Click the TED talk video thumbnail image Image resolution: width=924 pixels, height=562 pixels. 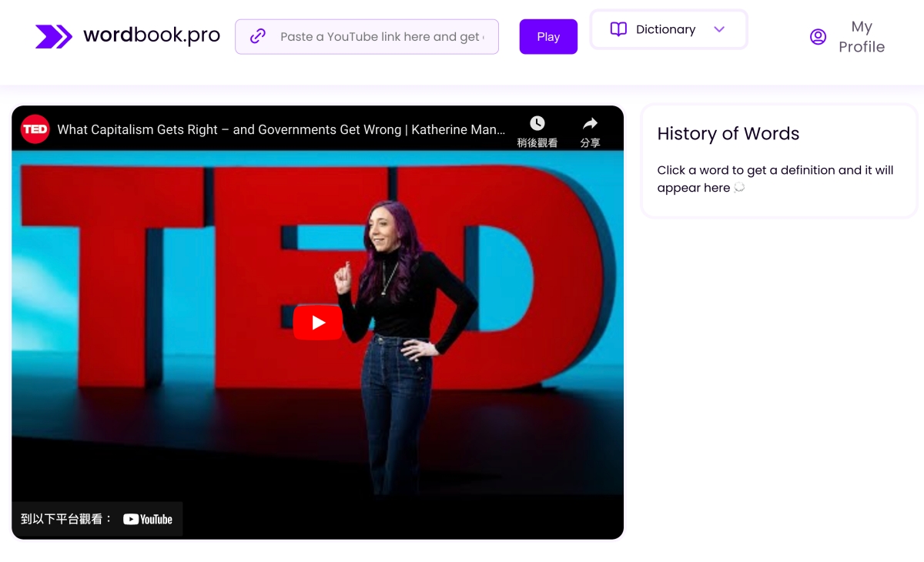317,323
